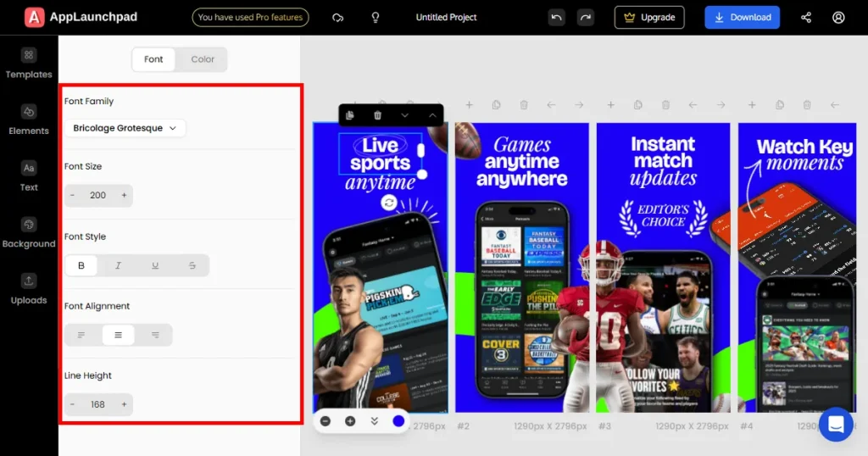Move selected layer down with chevron
The image size is (868, 456).
click(x=404, y=115)
